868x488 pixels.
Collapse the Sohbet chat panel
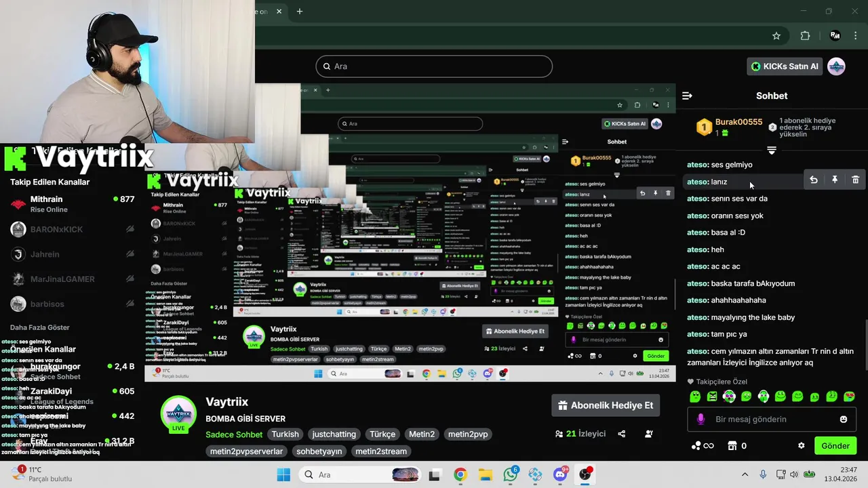pyautogui.click(x=687, y=96)
